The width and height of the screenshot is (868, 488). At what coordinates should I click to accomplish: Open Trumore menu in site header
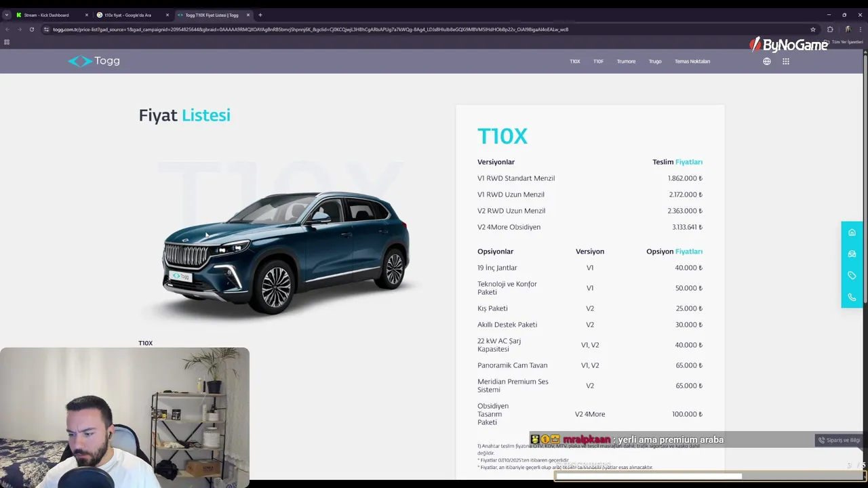pyautogui.click(x=626, y=61)
